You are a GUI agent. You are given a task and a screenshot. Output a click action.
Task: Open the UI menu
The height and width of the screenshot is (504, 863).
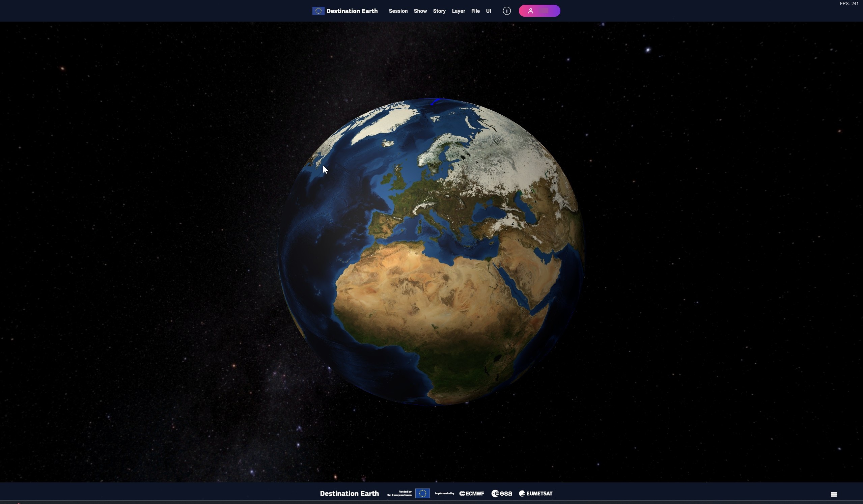(x=489, y=11)
